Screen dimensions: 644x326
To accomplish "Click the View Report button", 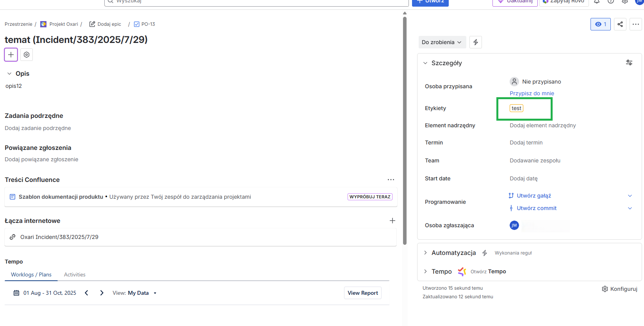I will point(362,293).
